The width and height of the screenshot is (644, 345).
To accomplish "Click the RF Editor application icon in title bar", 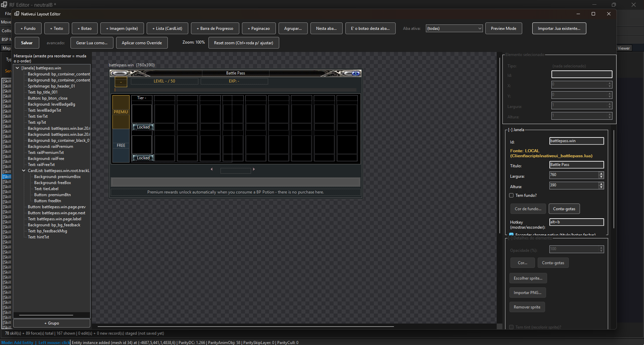I will pos(4,5).
